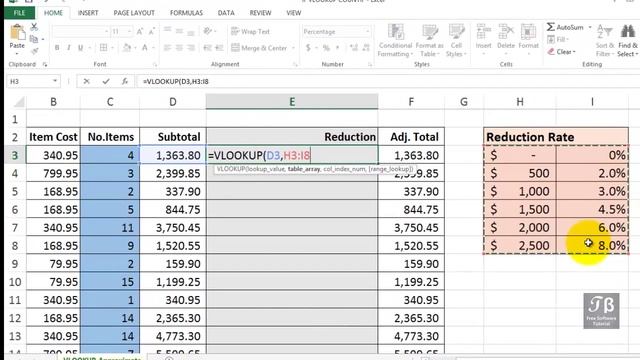Click the formula bar input text
Viewport: 640px width, 360px height.
[x=176, y=81]
